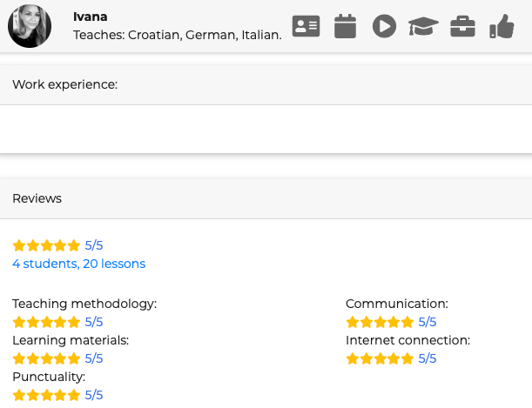This screenshot has height=408, width=532.
Task: Click the 'Teaches: Croatian, German, Italian' text
Action: tap(178, 36)
